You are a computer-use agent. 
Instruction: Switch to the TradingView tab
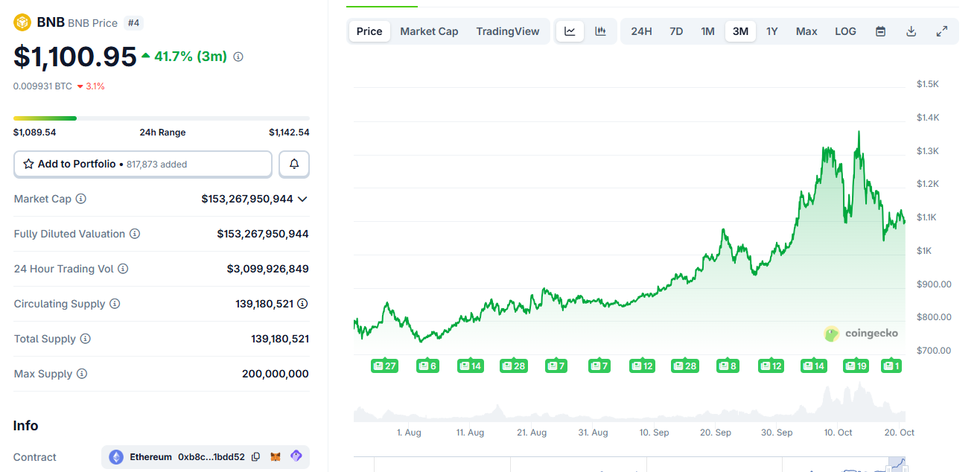click(x=508, y=31)
